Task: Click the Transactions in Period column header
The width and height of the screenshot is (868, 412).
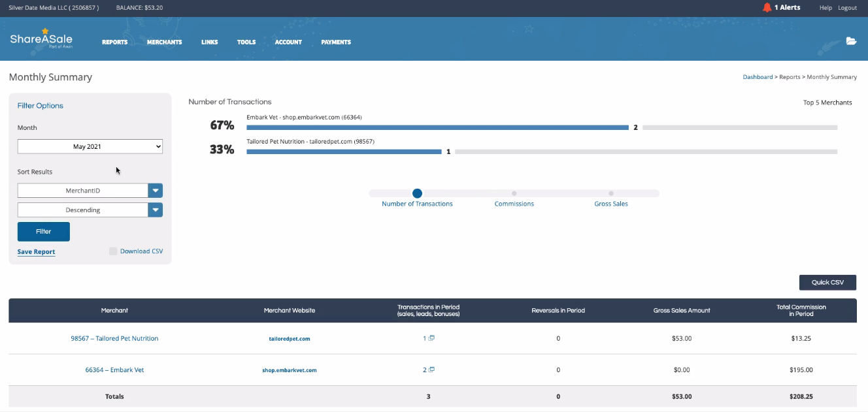Action: (428, 310)
